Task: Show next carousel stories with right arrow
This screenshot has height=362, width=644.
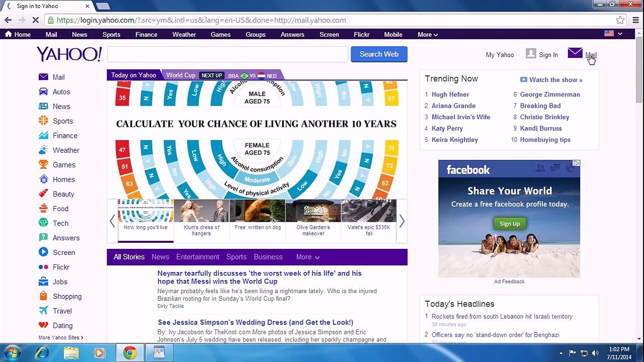Action: (x=401, y=221)
